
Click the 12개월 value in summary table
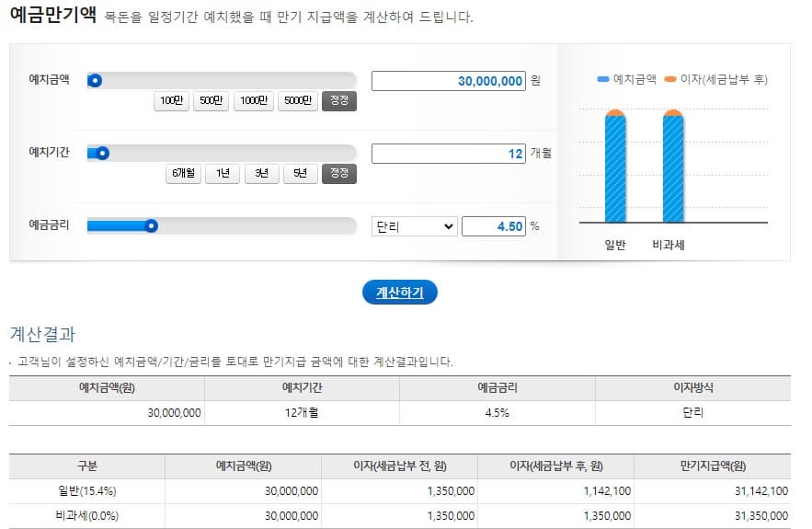click(302, 413)
